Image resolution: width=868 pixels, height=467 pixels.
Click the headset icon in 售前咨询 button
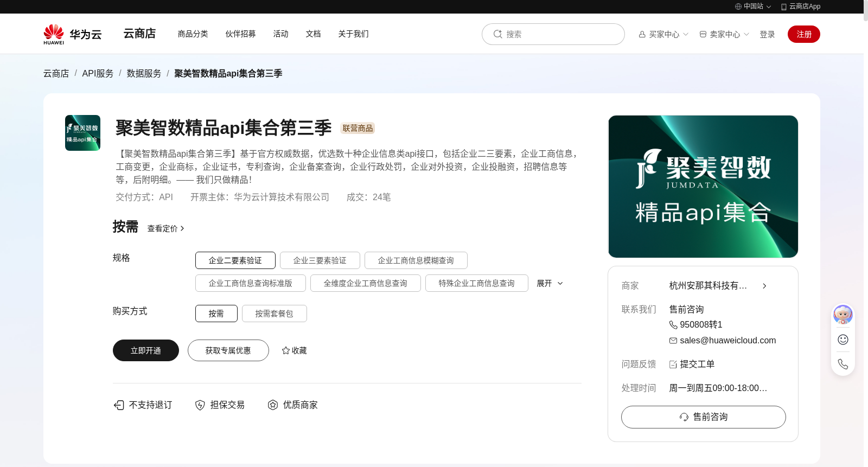(684, 417)
